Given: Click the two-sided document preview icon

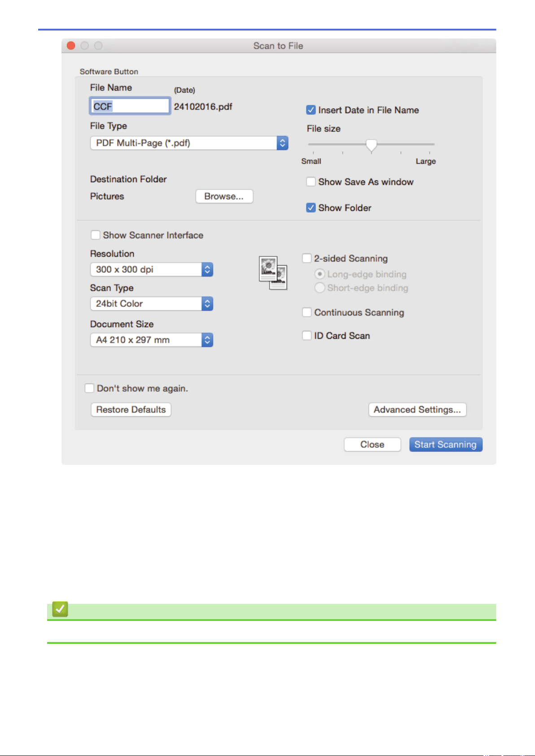Looking at the screenshot, I should [x=273, y=273].
